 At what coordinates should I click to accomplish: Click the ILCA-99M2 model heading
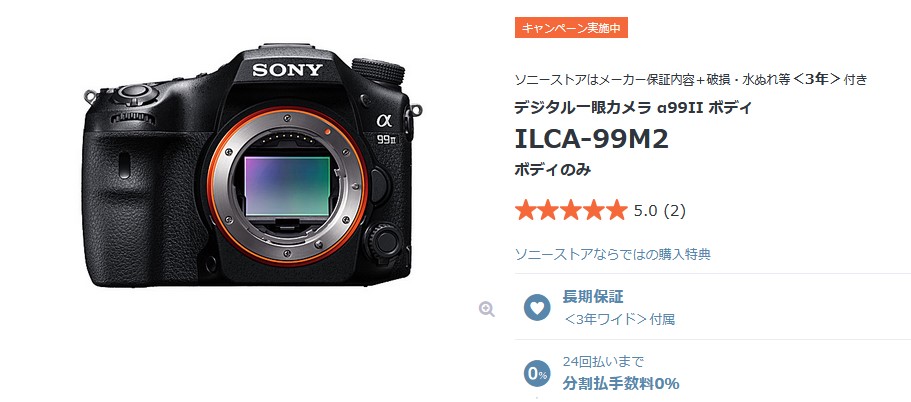[592, 139]
